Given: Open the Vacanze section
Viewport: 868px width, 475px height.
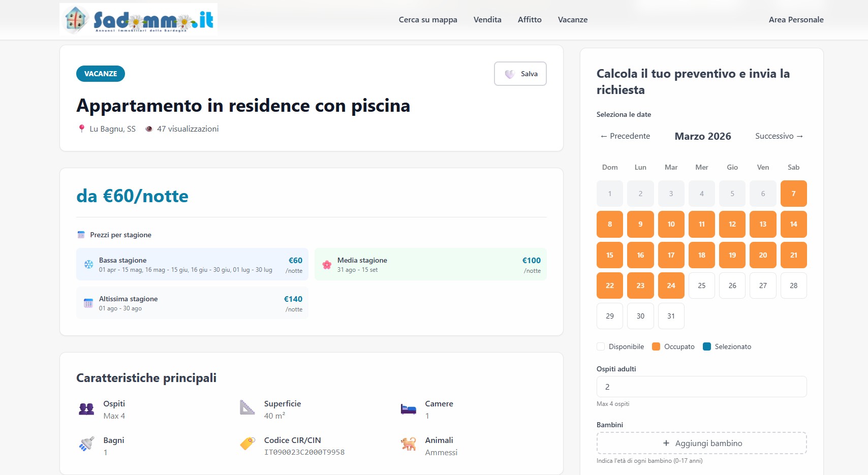Looking at the screenshot, I should (x=573, y=20).
